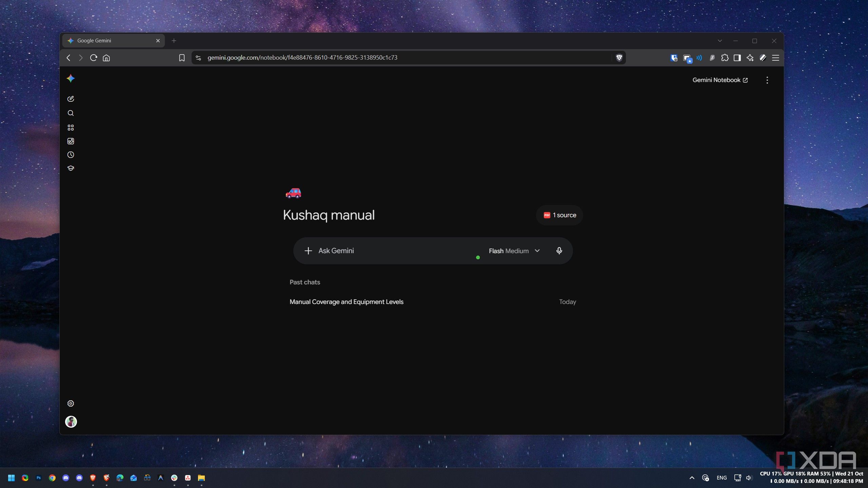This screenshot has height=488, width=868.
Task: Click the Bitwarden shield extension icon
Action: coord(674,58)
